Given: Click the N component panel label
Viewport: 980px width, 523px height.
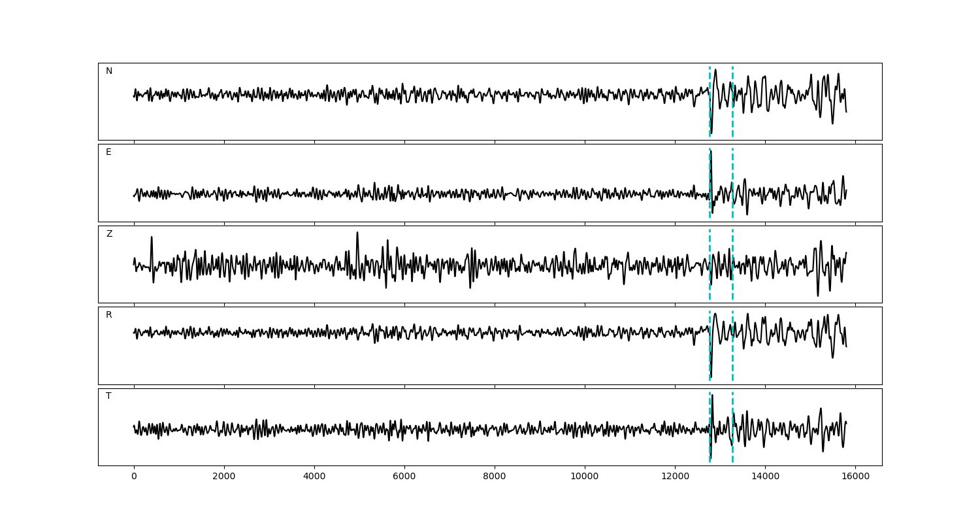Looking at the screenshot, I should click(x=109, y=71).
